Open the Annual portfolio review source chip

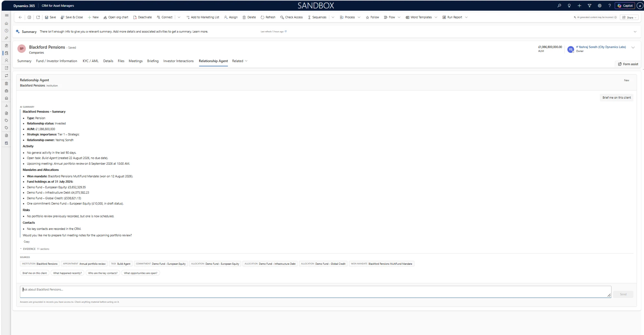[x=84, y=264]
